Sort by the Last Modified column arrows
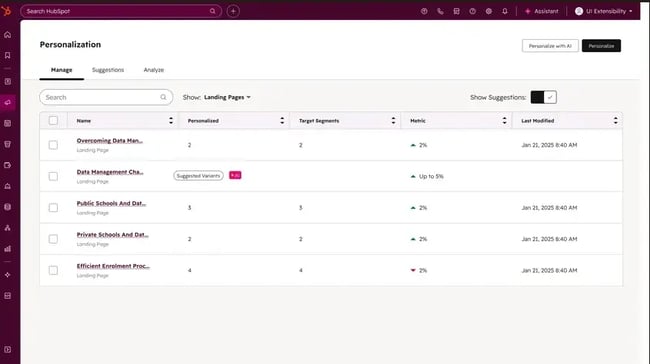This screenshot has width=650, height=364. click(x=615, y=121)
